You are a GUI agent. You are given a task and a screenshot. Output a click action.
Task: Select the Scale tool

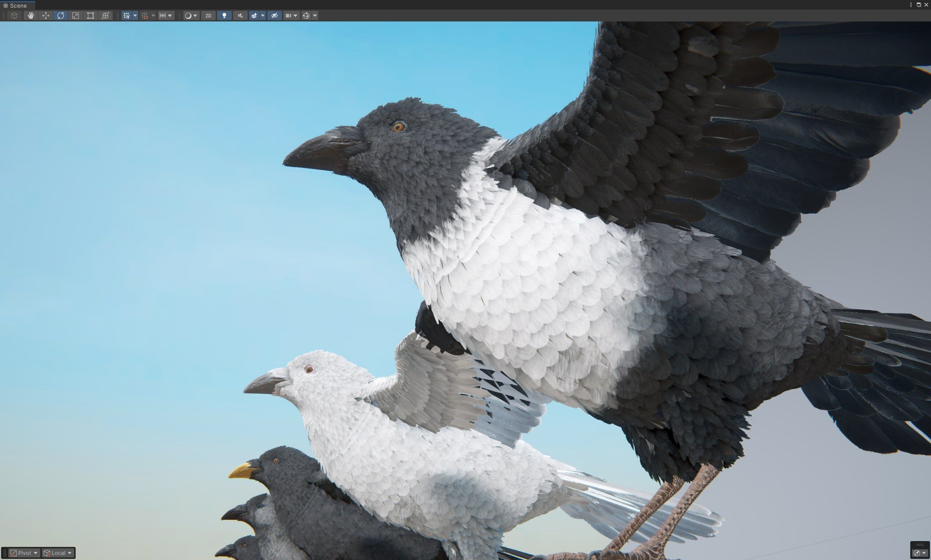coord(76,16)
